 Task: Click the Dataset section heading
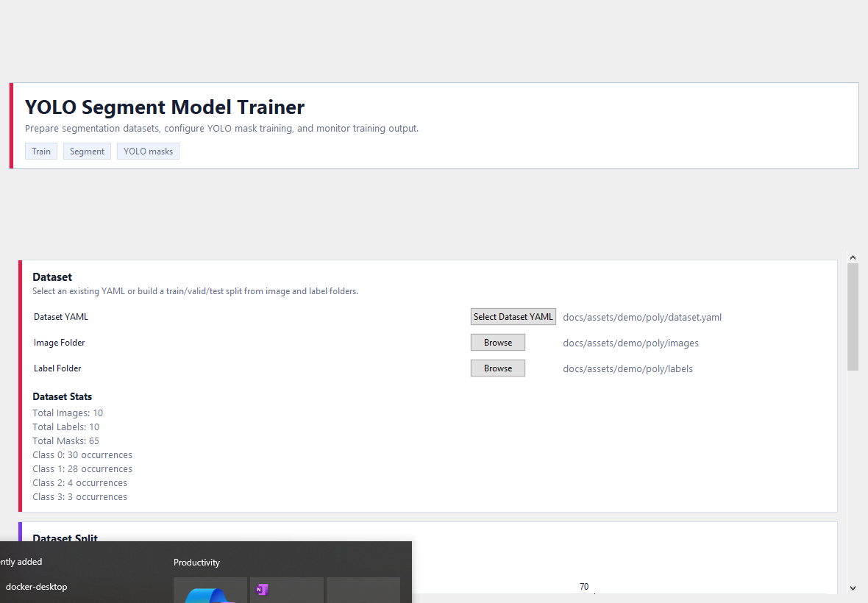(x=52, y=276)
